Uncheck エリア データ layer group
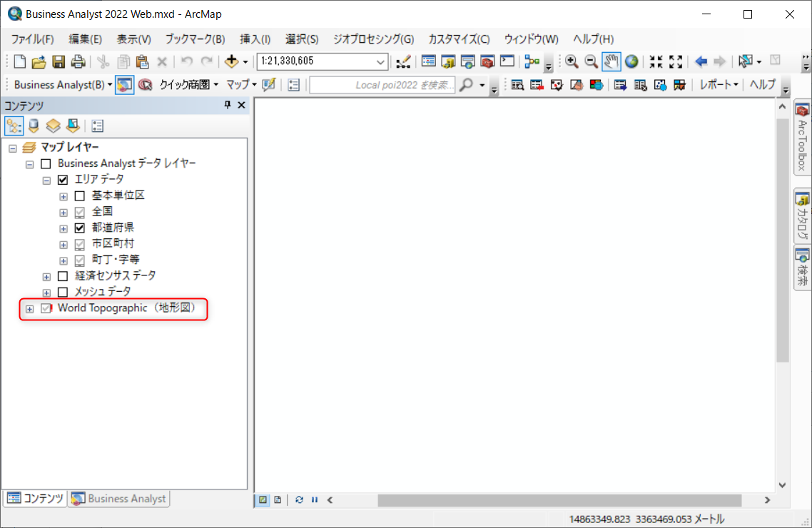The width and height of the screenshot is (812, 528). point(63,180)
